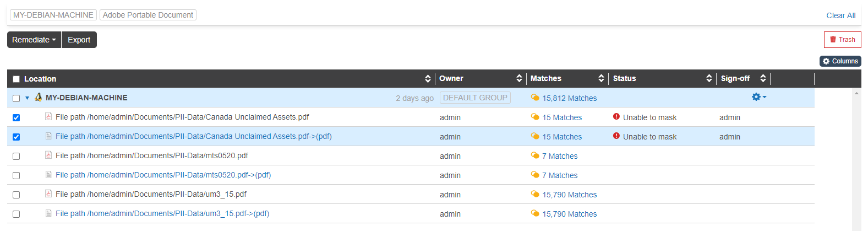Remove the Adobe Portable Document filter tag

(x=148, y=15)
